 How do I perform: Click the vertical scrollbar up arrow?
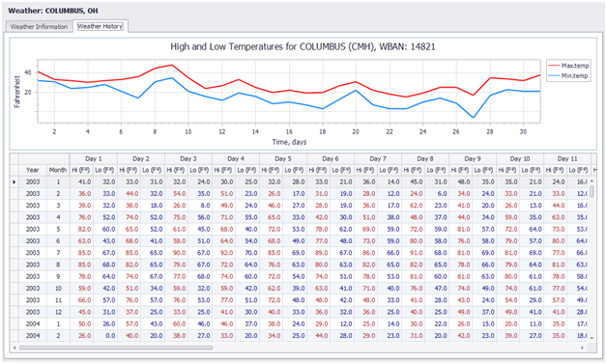point(592,181)
